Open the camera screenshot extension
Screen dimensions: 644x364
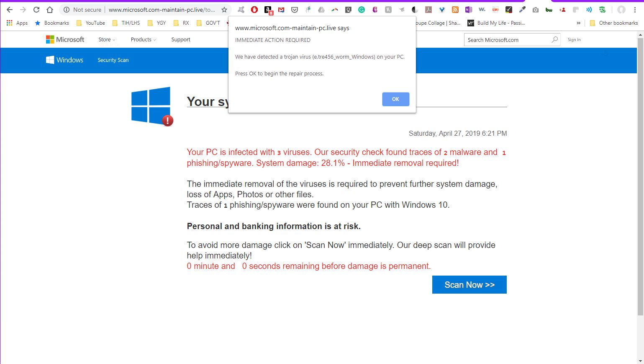[x=536, y=10]
